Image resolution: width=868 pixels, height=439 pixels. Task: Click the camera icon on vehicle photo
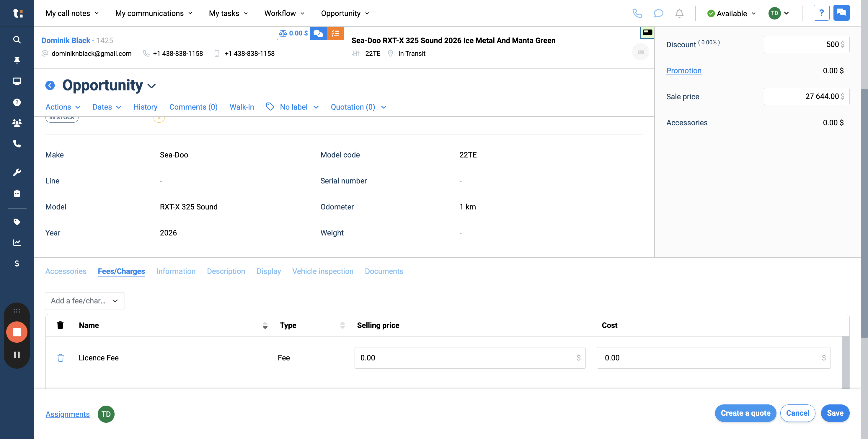coord(641,52)
